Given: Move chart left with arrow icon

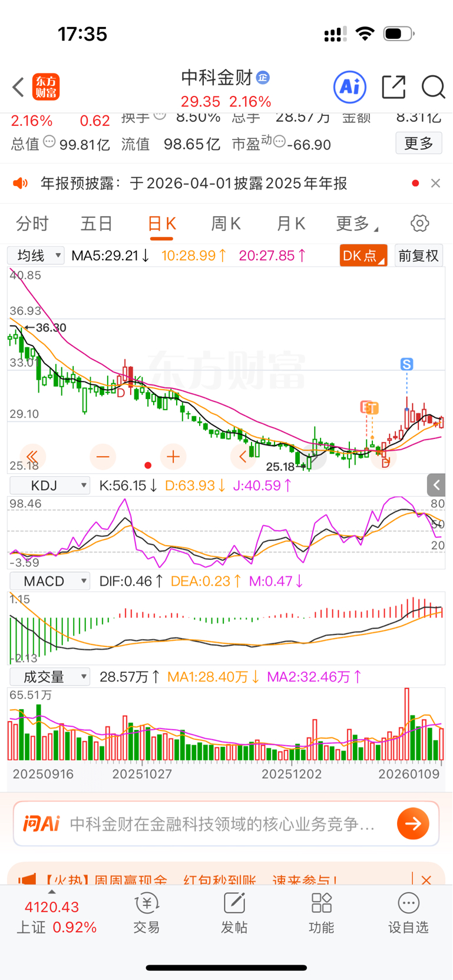Looking at the screenshot, I should [x=243, y=457].
